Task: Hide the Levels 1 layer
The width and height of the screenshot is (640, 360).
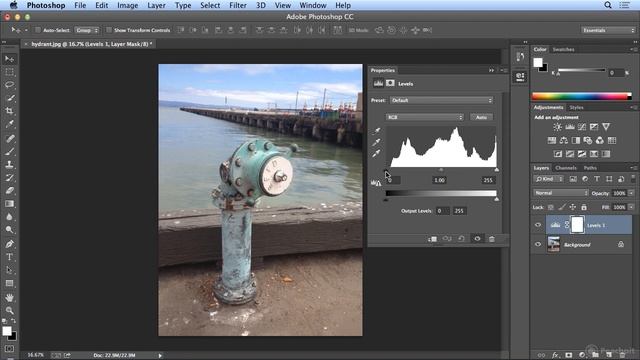Action: [538, 225]
